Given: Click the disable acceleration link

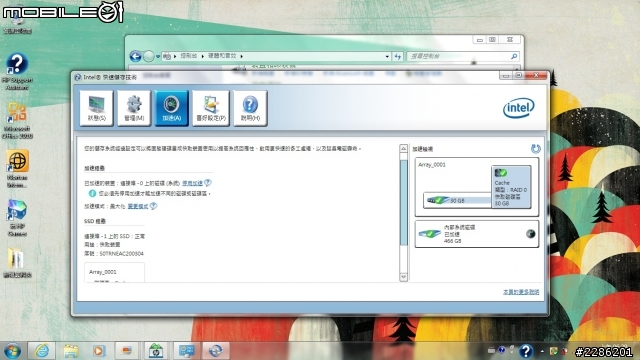Looking at the screenshot, I should coord(192,183).
